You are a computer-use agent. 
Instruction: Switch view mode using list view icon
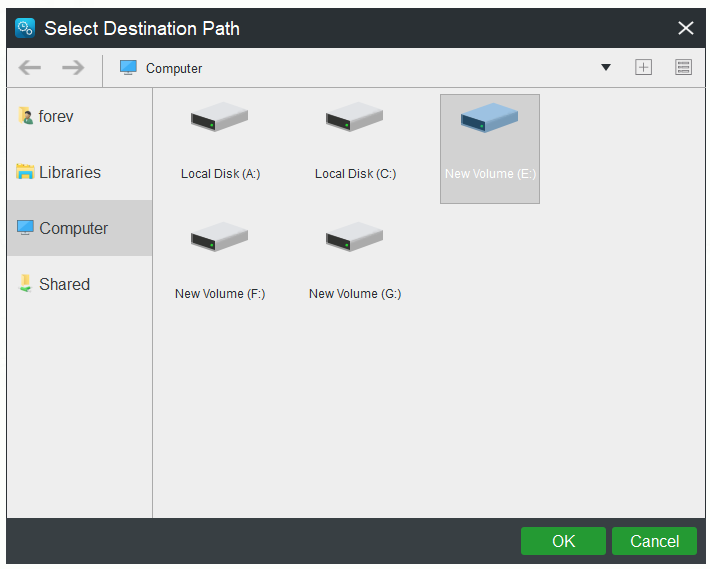(683, 67)
